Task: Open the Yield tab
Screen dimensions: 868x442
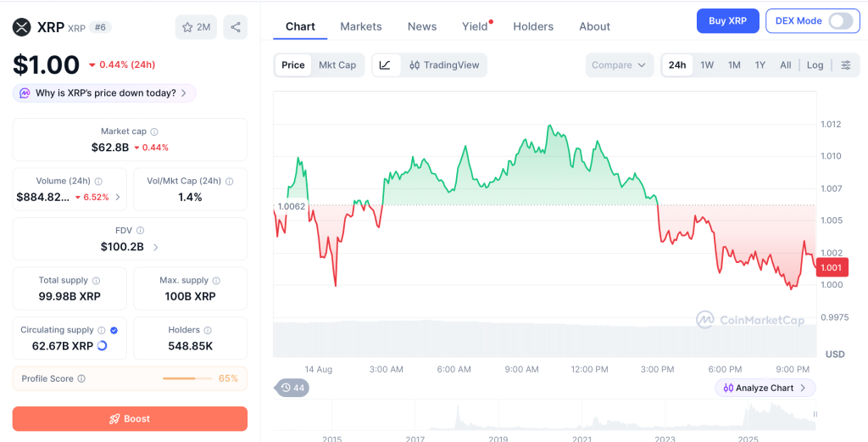Action: pos(475,26)
